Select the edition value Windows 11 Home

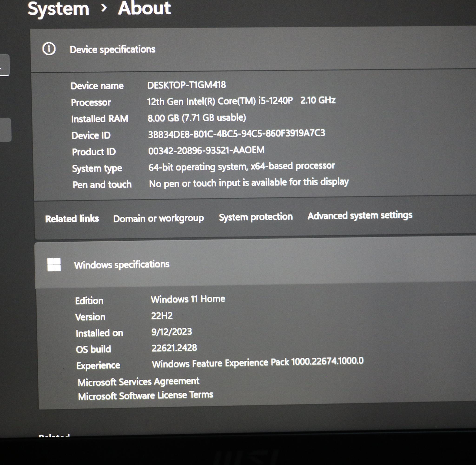point(188,299)
